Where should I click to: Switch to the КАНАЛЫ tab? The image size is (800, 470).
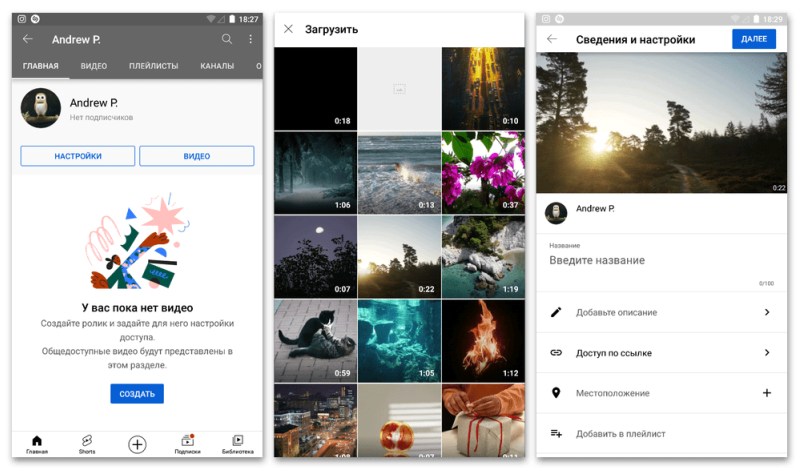(x=217, y=66)
